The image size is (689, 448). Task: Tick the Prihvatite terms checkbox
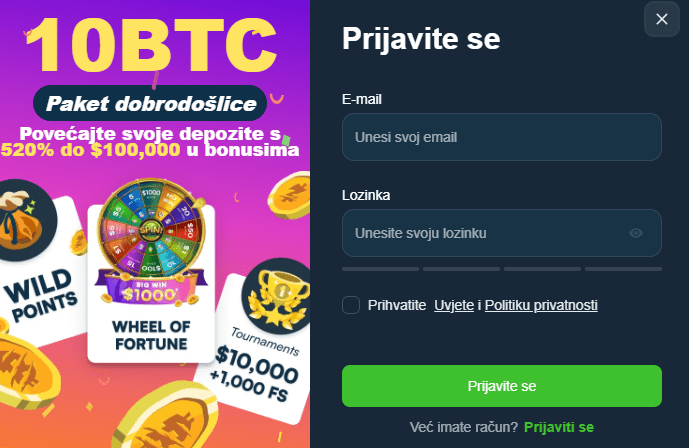click(351, 305)
